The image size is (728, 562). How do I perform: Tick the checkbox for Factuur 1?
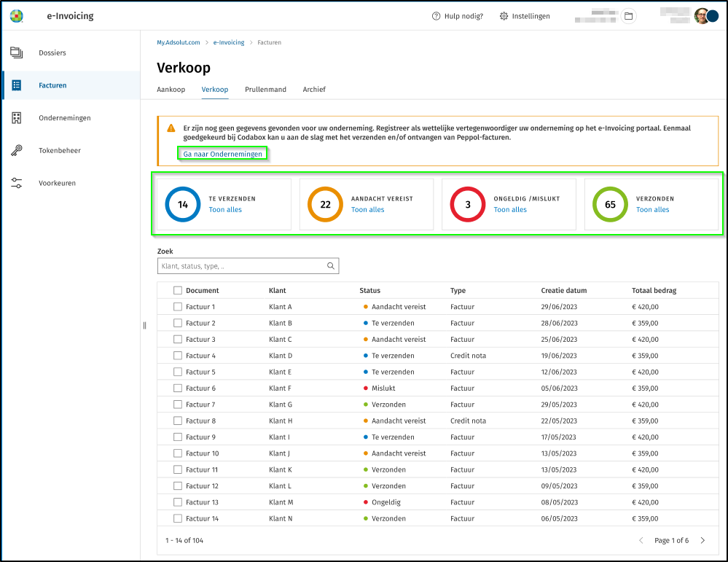pos(178,307)
